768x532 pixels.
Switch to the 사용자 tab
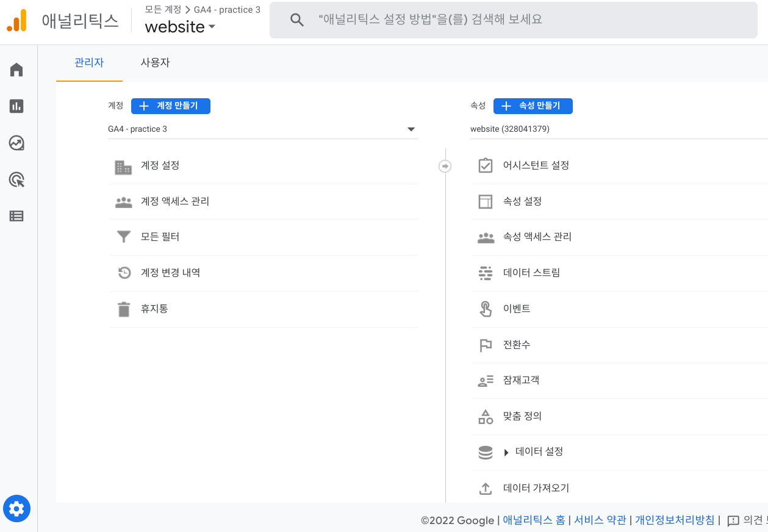coord(155,63)
